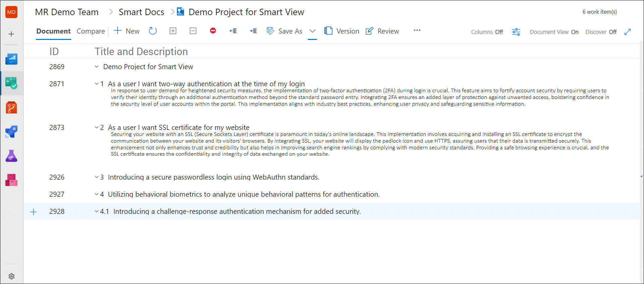The width and height of the screenshot is (644, 284).
Task: Open Artifacts from the sidebar
Action: pyautogui.click(x=11, y=180)
